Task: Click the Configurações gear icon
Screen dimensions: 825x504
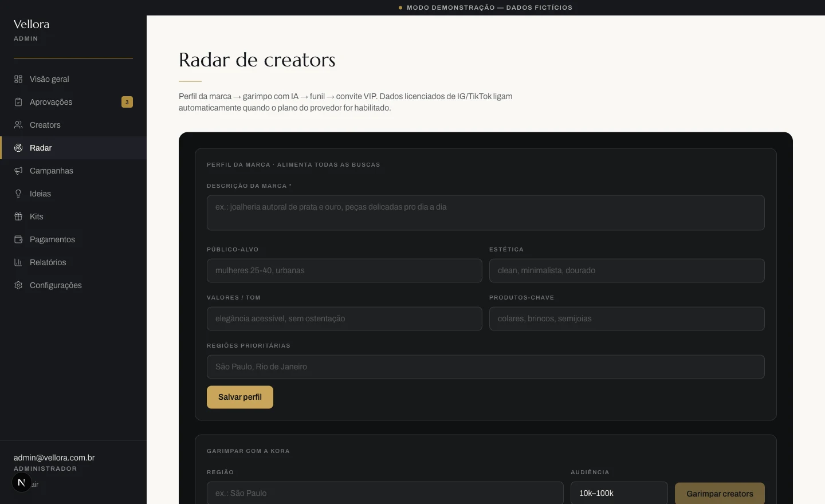Action: pyautogui.click(x=18, y=285)
